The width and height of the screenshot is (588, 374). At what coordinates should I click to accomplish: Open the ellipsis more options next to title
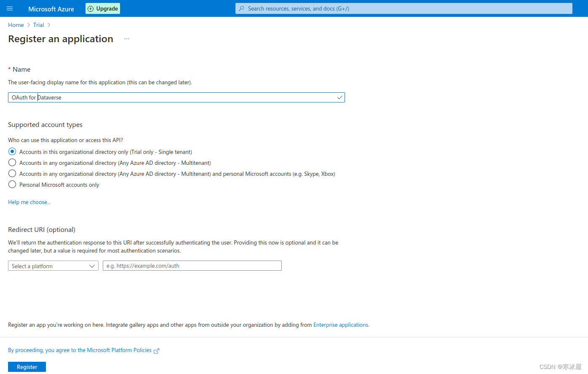pyautogui.click(x=127, y=39)
